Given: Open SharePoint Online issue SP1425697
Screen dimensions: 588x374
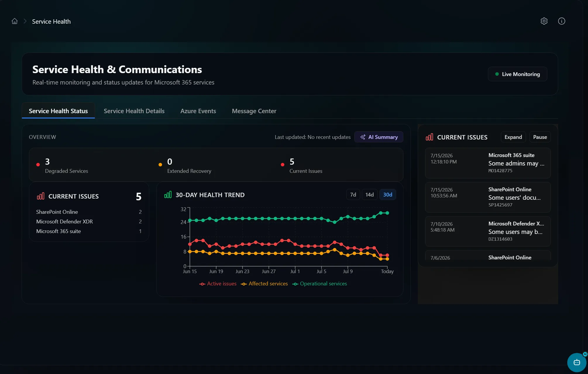Looking at the screenshot, I should coord(488,197).
